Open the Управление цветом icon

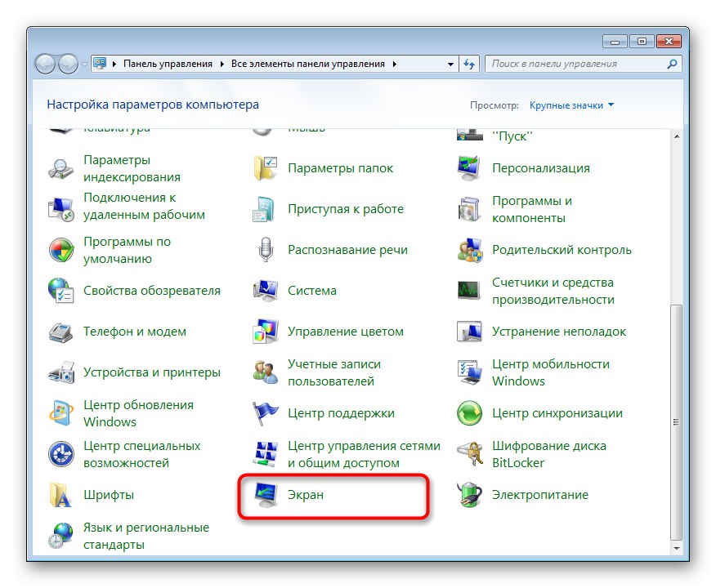(x=266, y=332)
